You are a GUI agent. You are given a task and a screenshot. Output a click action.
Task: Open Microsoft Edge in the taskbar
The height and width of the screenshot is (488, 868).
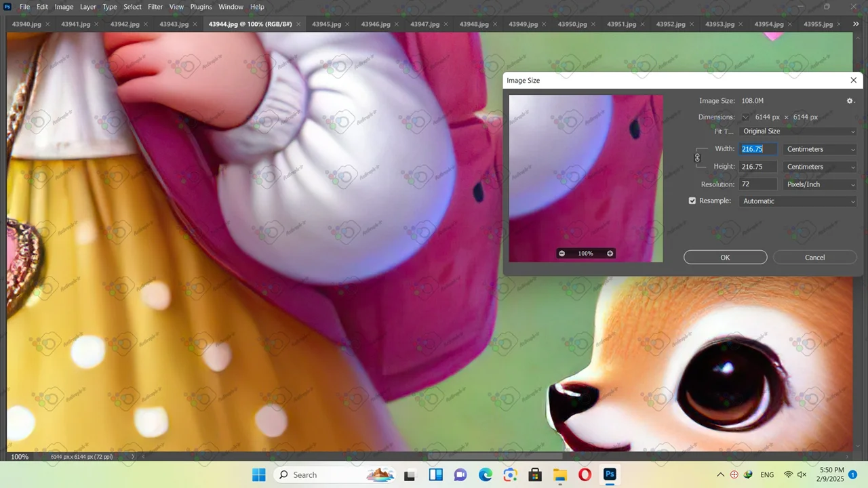point(486,474)
